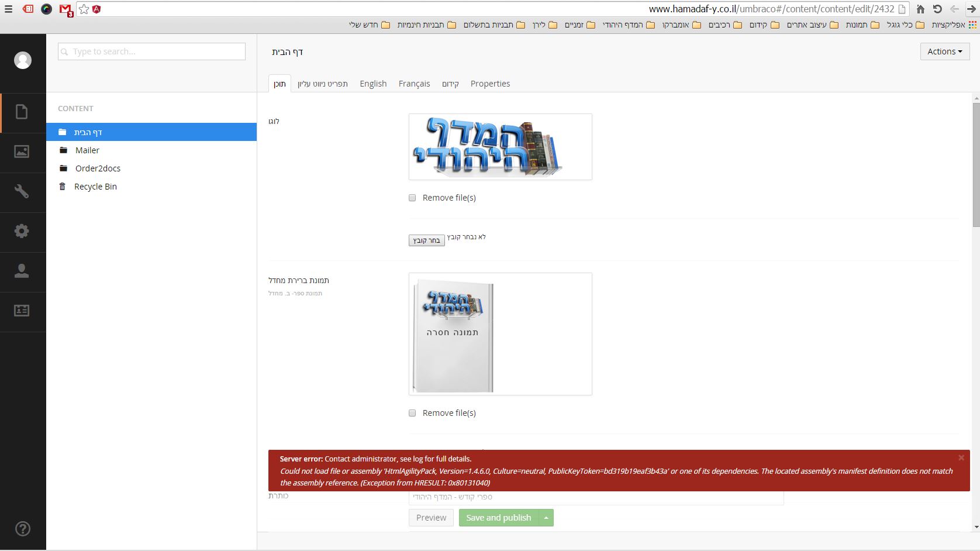Click the vertical scrollbar thumb
The width and height of the screenshot is (980, 551).
[976, 165]
